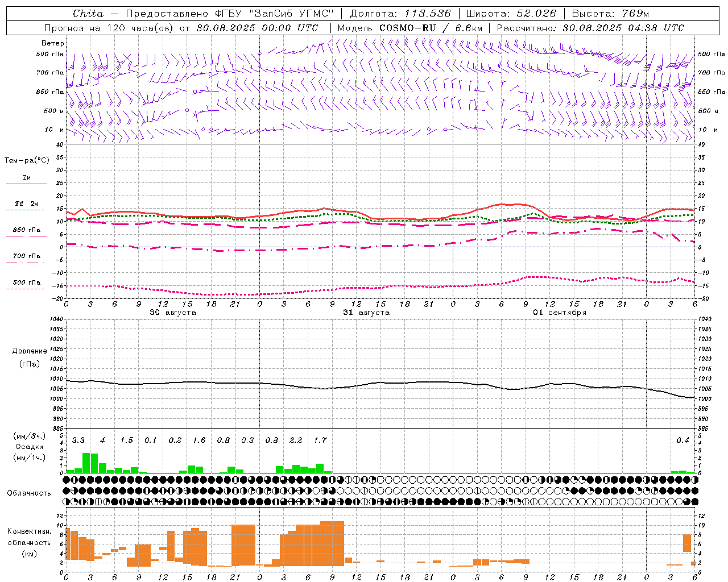The image size is (728, 582).
Task: Click the (мм/1ч.) precipitation unit label
Action: (30, 457)
